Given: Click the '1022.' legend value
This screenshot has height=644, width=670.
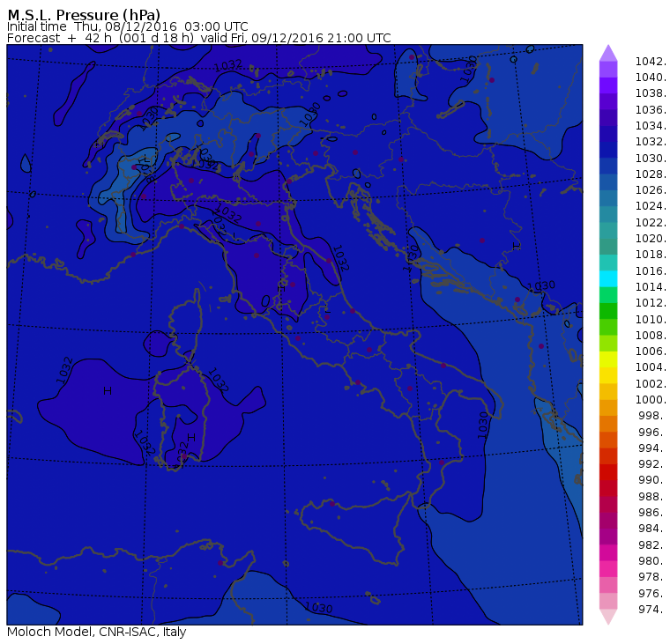Looking at the screenshot, I should pyautogui.click(x=651, y=223).
